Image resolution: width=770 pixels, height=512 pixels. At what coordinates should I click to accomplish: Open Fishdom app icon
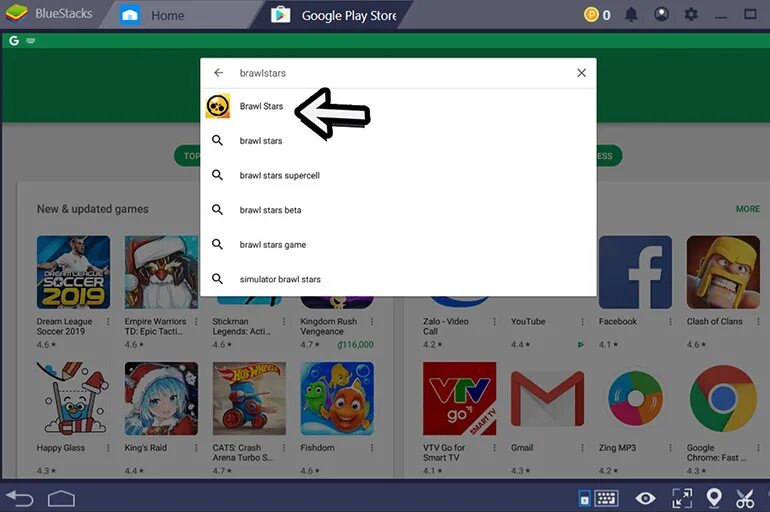pos(337,398)
